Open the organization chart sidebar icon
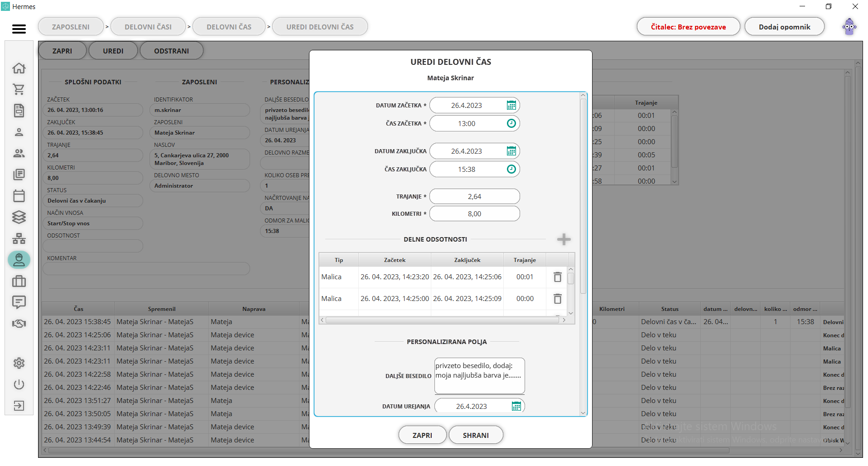The image size is (868, 466). (x=19, y=238)
